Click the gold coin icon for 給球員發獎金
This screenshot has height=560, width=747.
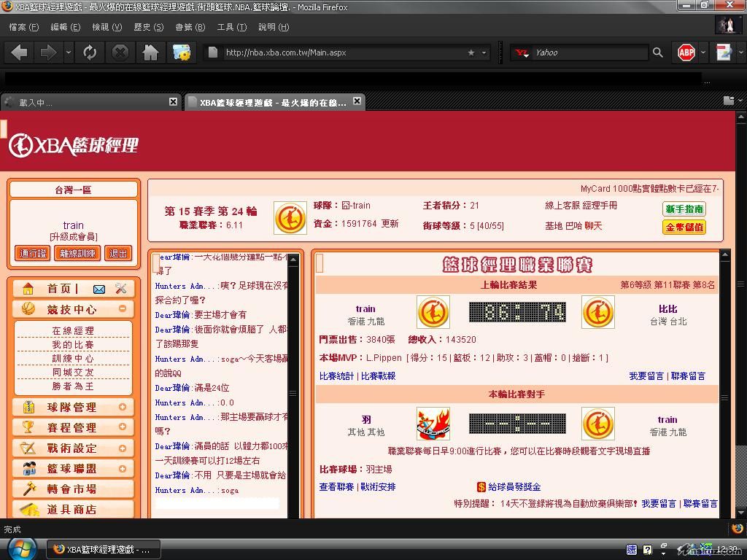coord(481,486)
